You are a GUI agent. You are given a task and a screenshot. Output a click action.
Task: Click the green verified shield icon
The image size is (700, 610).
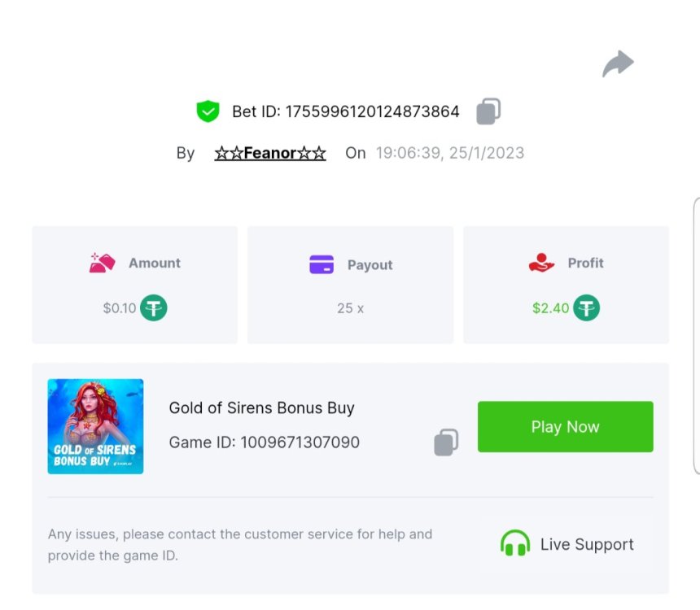click(208, 111)
